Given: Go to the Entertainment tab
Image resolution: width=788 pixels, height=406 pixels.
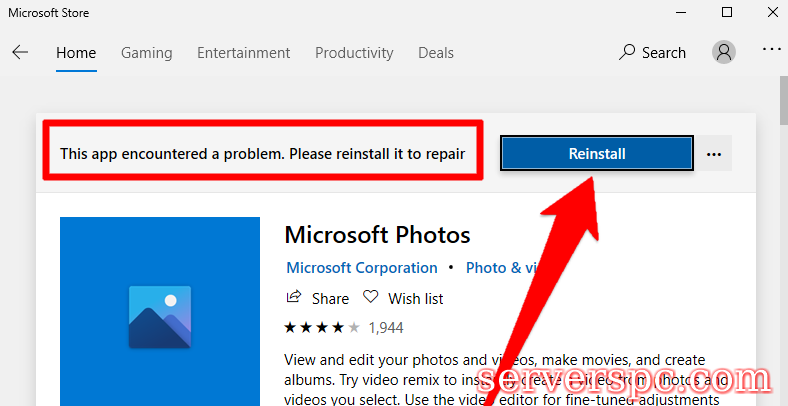Looking at the screenshot, I should pyautogui.click(x=244, y=53).
